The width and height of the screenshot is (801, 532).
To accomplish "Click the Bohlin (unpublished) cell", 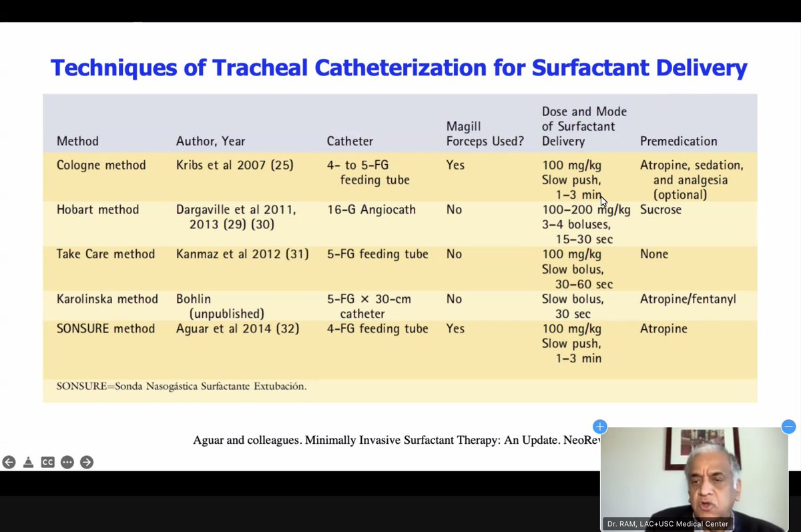I will point(220,306).
